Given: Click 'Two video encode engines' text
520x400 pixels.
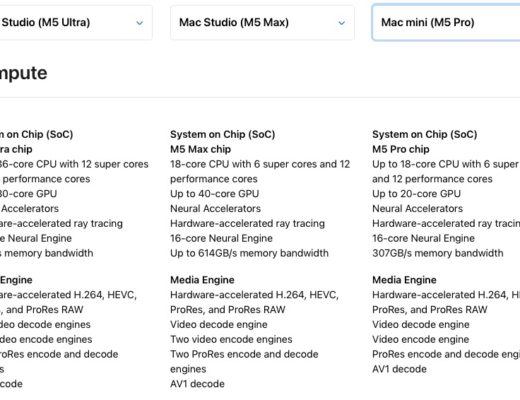Looking at the screenshot, I should coord(231,339).
